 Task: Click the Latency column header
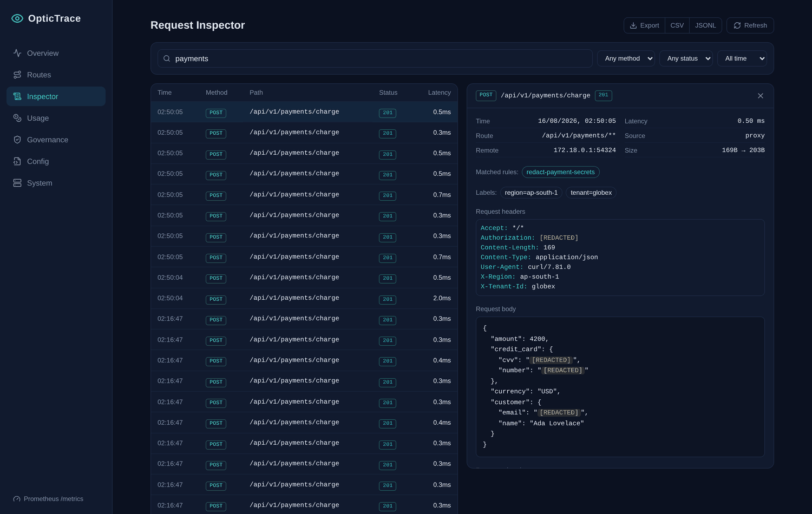[439, 93]
